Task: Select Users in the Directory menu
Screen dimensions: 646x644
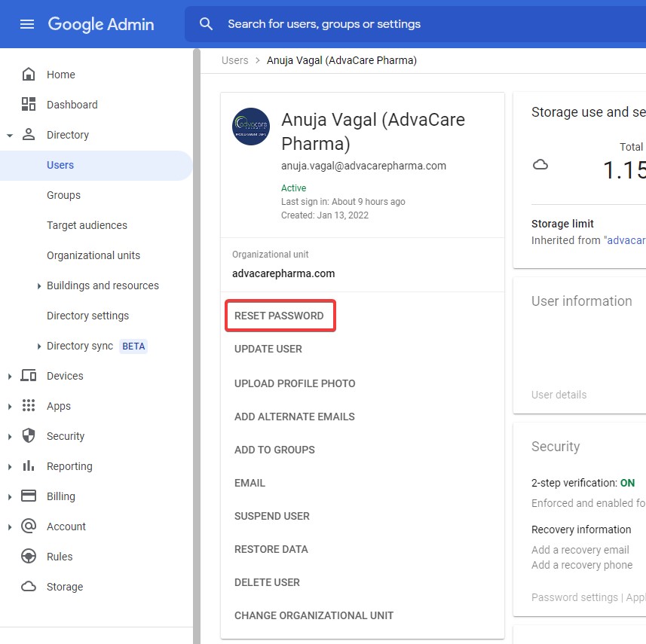Action: tap(60, 165)
